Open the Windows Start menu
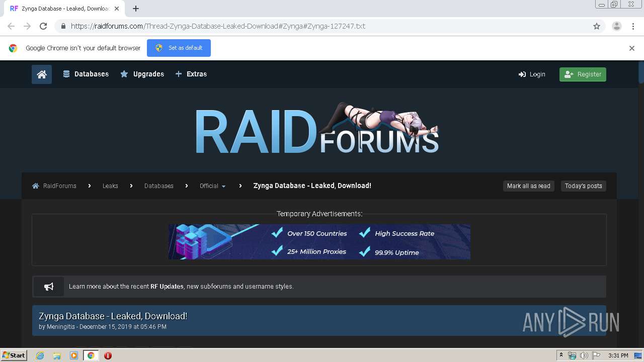 [x=14, y=355]
